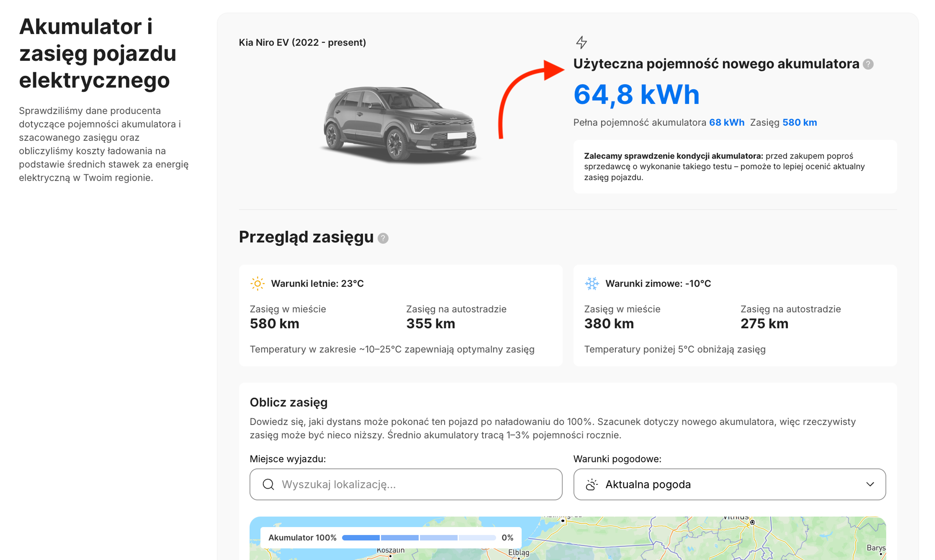
Task: Click the winter highway range 275 km
Action: [765, 323]
